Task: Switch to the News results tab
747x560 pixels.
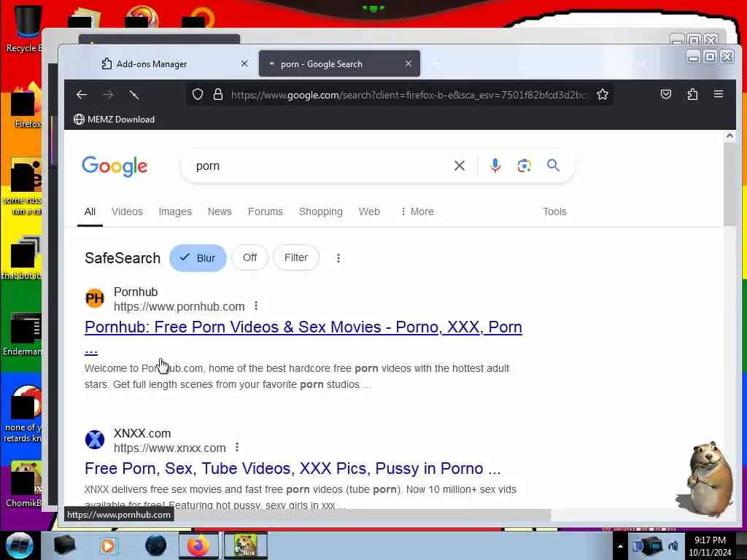Action: tap(220, 211)
